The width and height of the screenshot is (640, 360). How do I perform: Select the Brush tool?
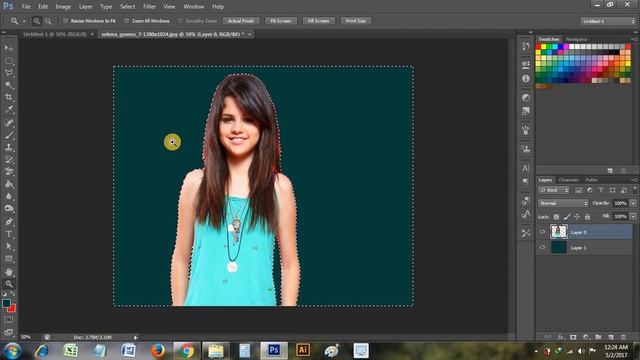pyautogui.click(x=9, y=135)
